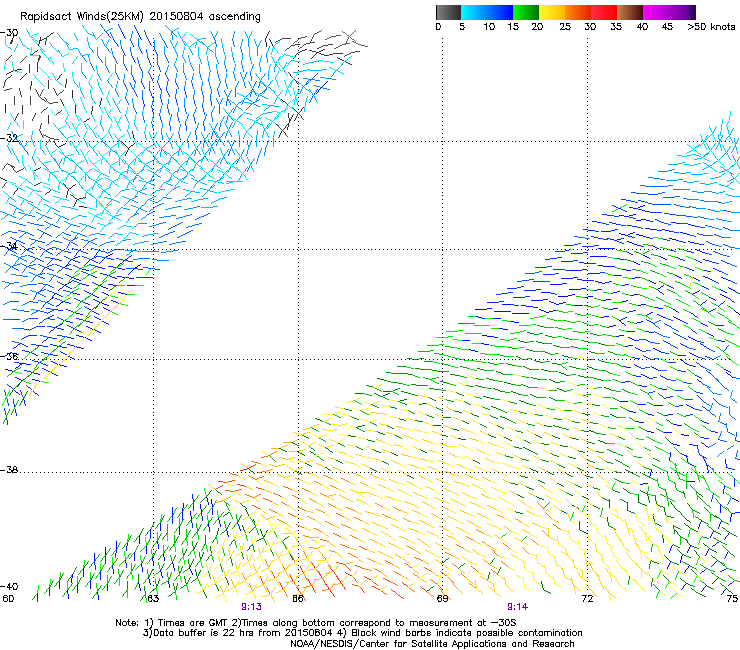Click the legend value '40'
Viewport: 740px width, 650px height.
click(x=642, y=27)
